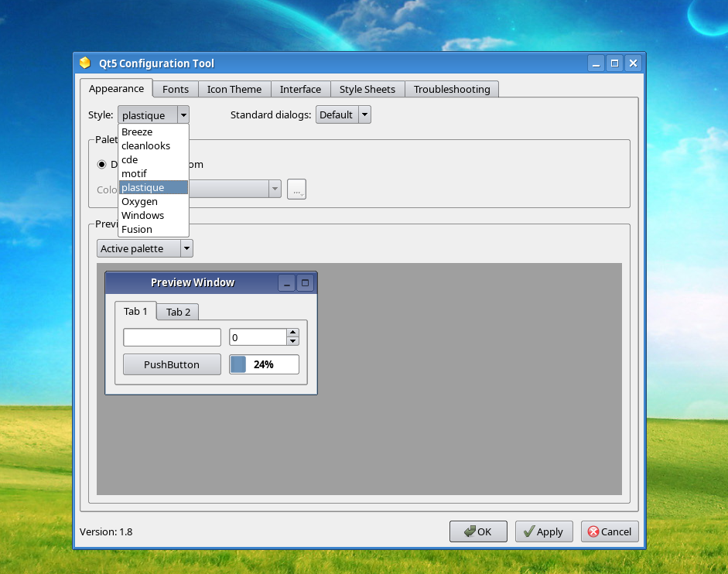
Task: Pick the Oxygen style
Action: [x=154, y=202]
